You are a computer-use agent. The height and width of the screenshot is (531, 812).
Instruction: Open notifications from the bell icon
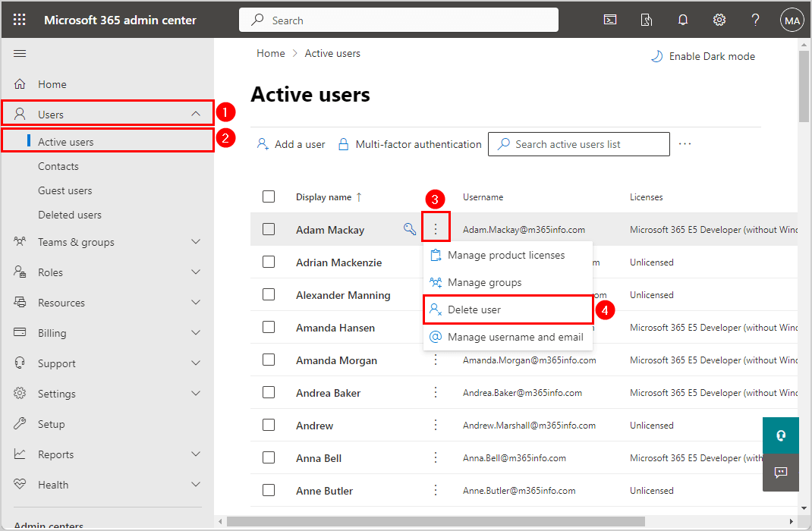682,19
